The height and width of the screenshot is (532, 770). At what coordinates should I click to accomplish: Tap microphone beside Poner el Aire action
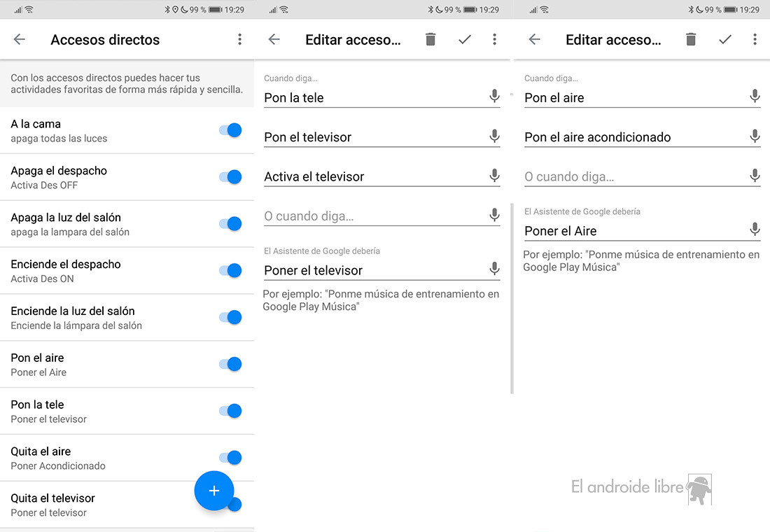(755, 229)
